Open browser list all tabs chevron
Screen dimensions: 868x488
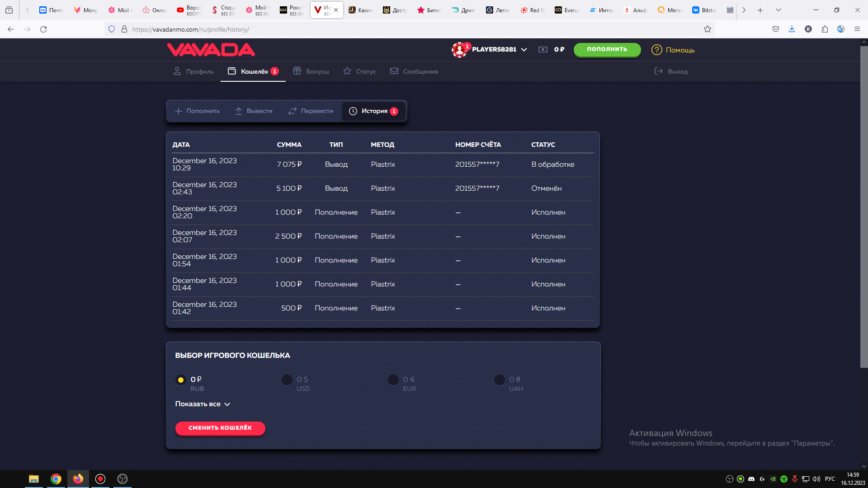778,10
